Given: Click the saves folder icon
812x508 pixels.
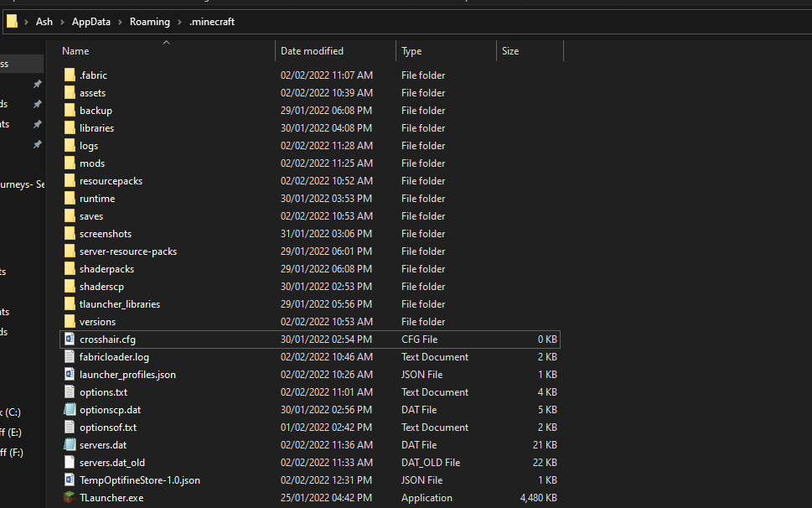Looking at the screenshot, I should click(x=70, y=216).
